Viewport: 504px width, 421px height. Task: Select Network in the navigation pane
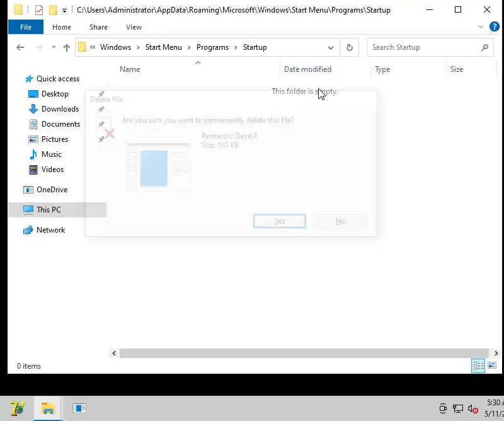(x=50, y=230)
